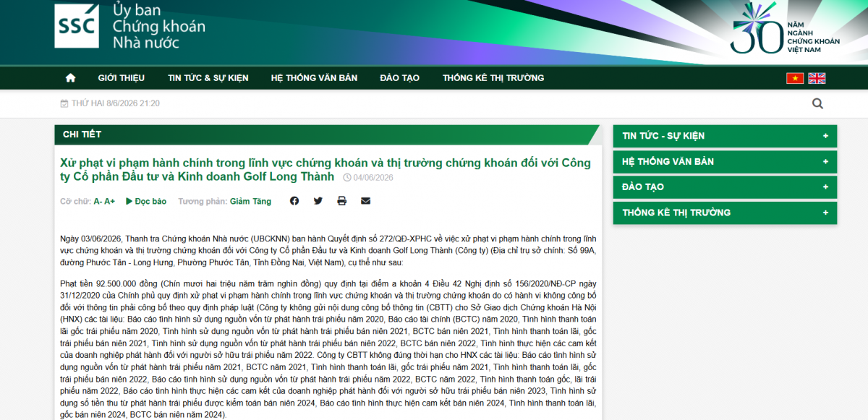Switch language to English flag
This screenshot has height=420, width=868.
(817, 78)
